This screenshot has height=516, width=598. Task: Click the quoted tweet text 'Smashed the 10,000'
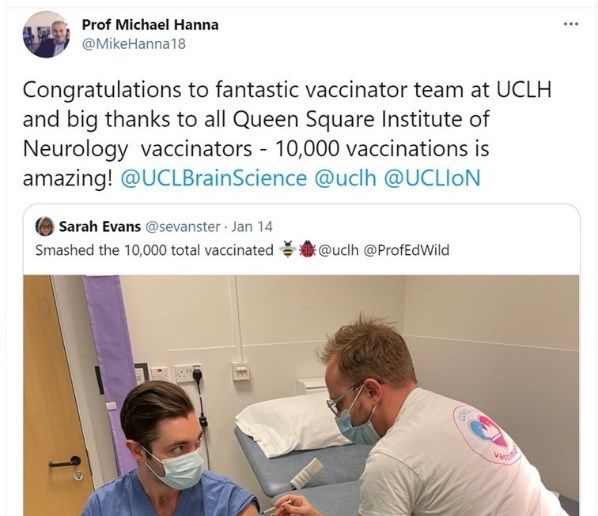103,250
